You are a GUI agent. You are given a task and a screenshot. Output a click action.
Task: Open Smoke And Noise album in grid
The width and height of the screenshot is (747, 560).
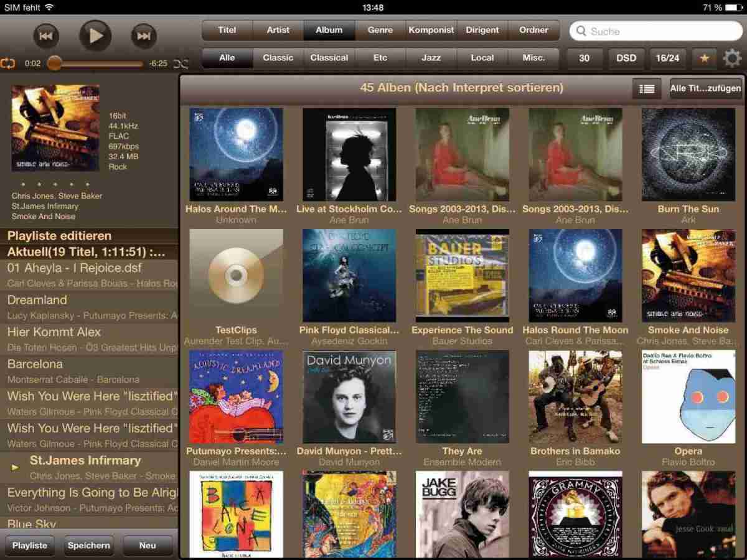(x=688, y=275)
